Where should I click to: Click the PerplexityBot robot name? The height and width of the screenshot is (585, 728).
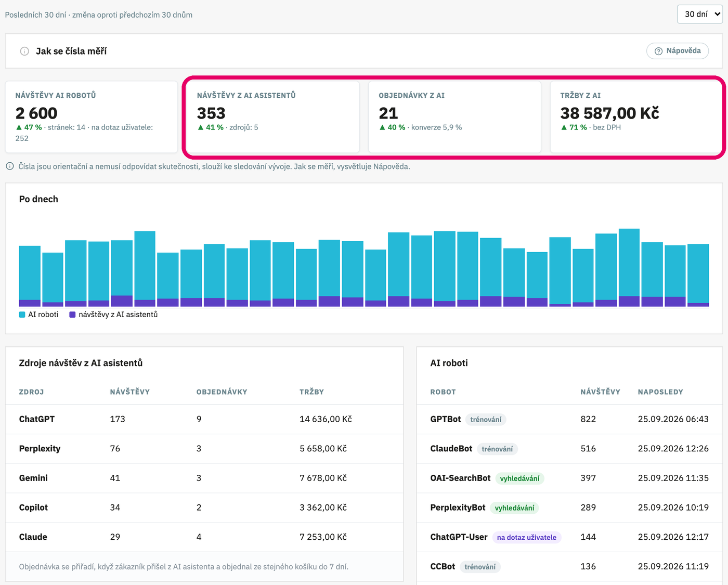click(x=458, y=508)
